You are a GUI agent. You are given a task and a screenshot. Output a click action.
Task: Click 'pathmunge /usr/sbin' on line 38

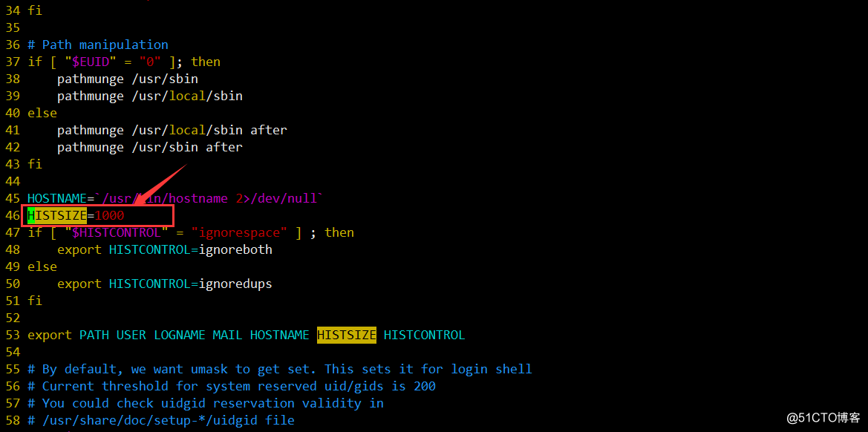click(x=128, y=79)
